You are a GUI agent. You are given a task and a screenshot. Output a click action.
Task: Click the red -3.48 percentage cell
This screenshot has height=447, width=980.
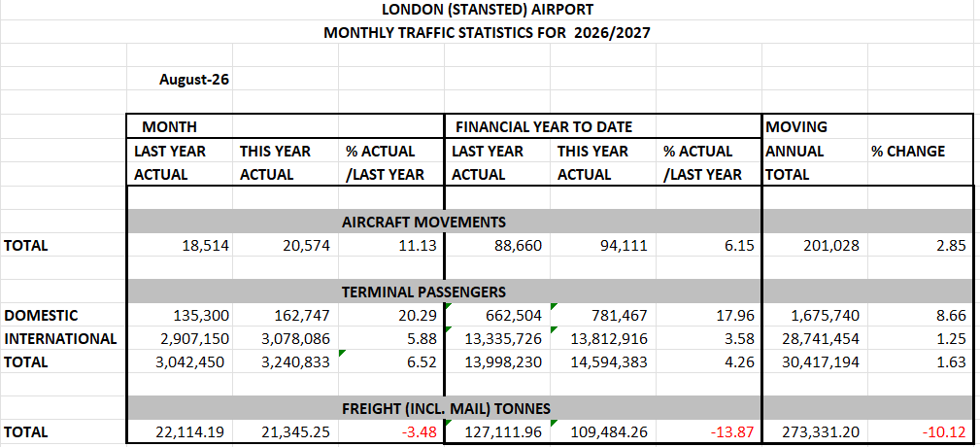click(x=391, y=432)
